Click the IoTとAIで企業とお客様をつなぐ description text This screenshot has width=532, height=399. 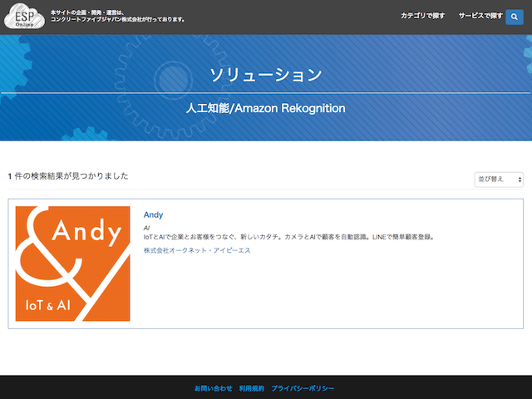tap(289, 237)
